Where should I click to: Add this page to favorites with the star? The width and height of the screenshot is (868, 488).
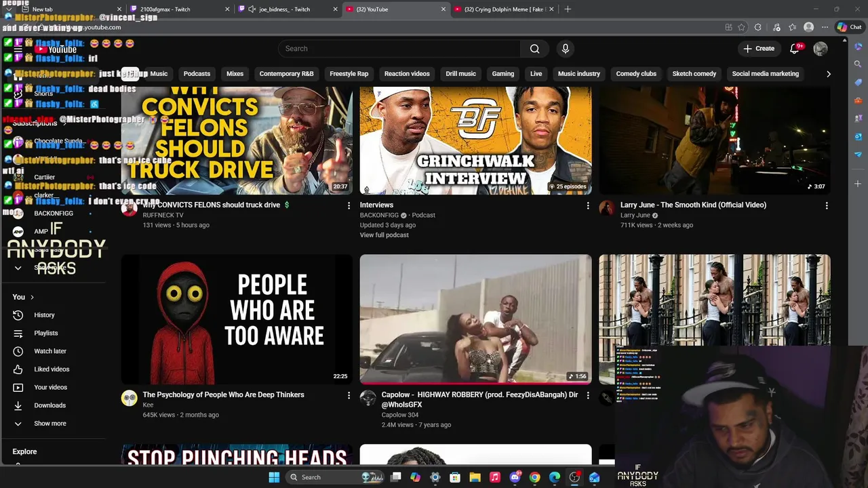pyautogui.click(x=742, y=27)
